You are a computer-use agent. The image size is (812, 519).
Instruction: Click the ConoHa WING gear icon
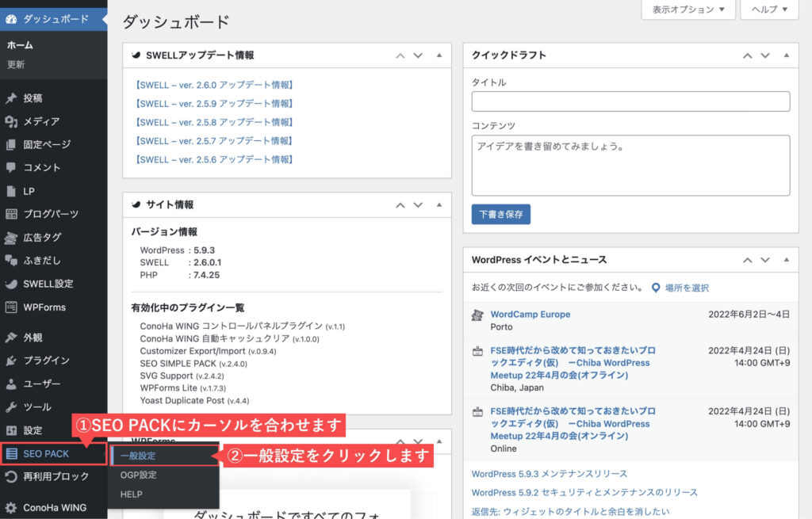point(11,508)
